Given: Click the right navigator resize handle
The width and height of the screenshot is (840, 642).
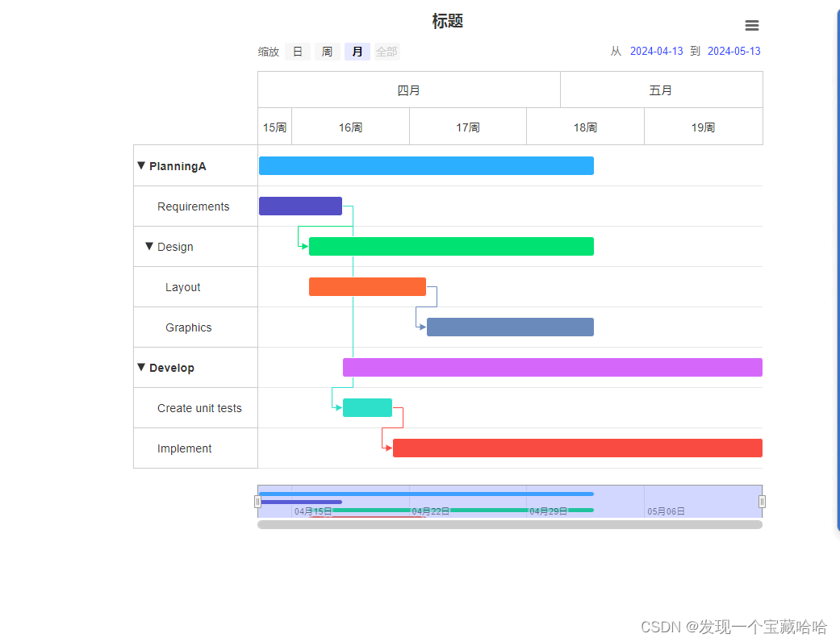Looking at the screenshot, I should tap(761, 501).
